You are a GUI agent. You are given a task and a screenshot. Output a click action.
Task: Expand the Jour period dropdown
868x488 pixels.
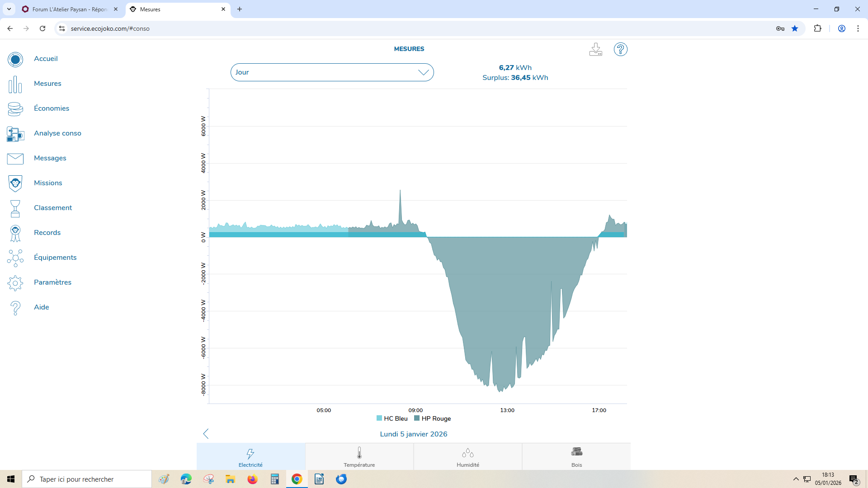click(x=332, y=72)
